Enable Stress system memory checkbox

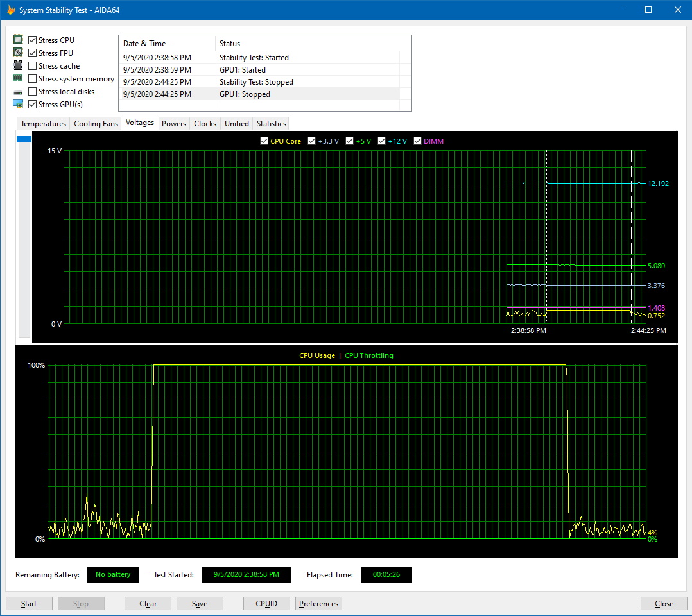pyautogui.click(x=33, y=79)
